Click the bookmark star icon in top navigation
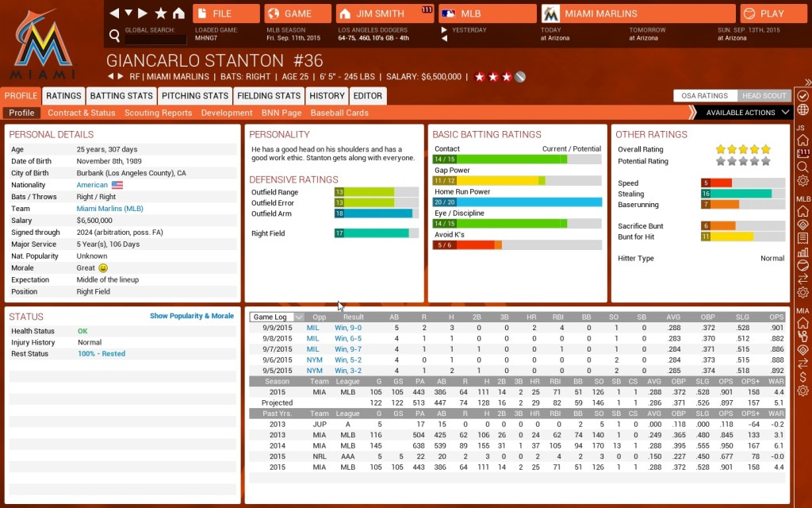This screenshot has height=508, width=812. (x=161, y=13)
